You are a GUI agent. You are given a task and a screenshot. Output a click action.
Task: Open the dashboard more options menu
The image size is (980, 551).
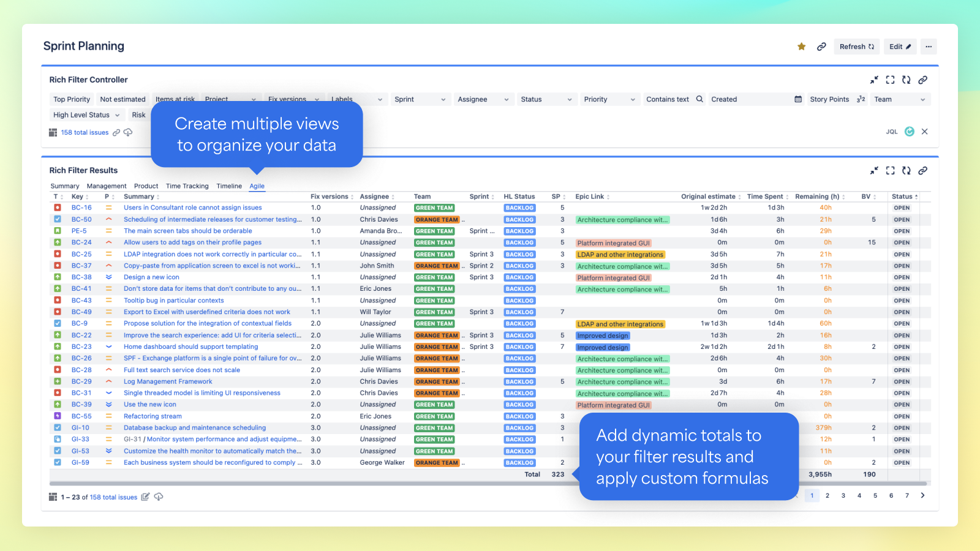[x=929, y=47]
